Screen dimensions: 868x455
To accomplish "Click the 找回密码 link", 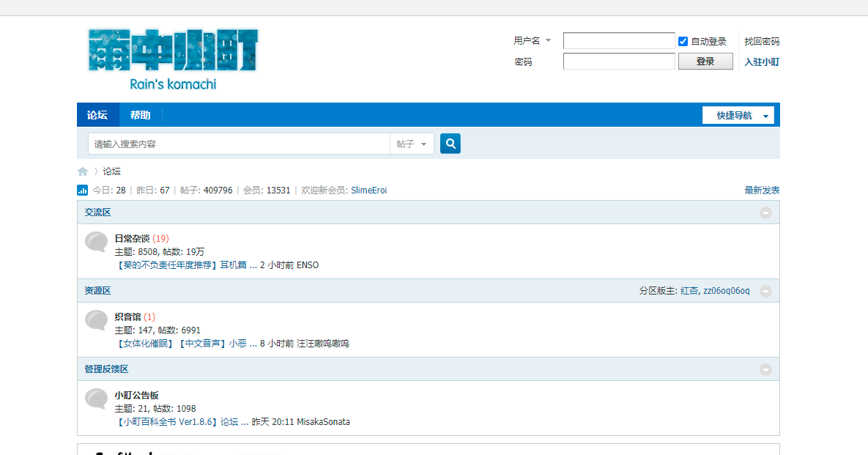I will tap(762, 42).
